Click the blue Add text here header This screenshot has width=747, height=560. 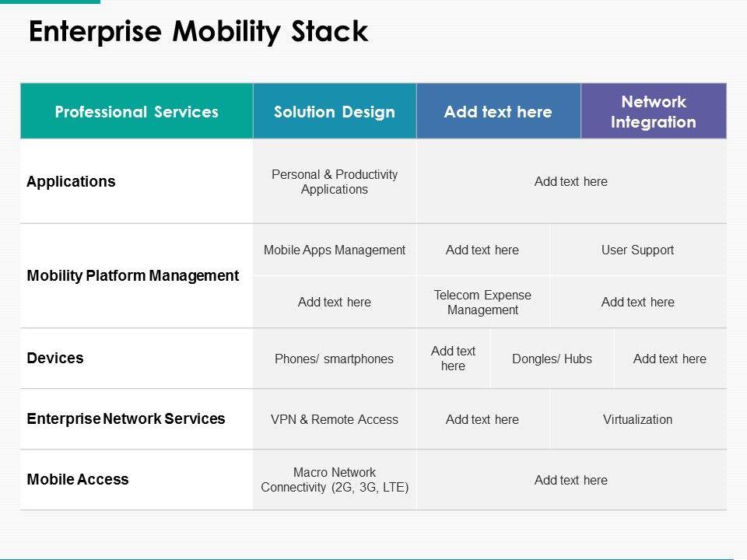[x=498, y=112]
